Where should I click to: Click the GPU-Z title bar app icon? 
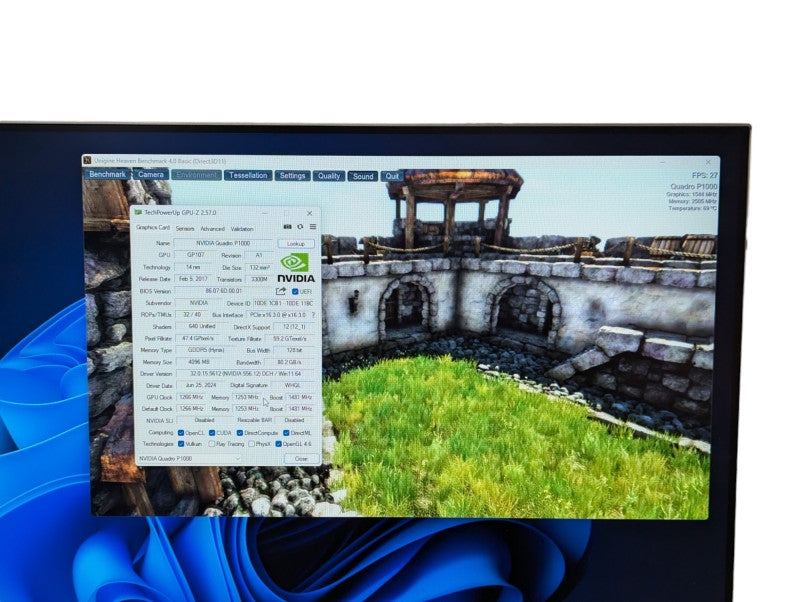point(138,212)
